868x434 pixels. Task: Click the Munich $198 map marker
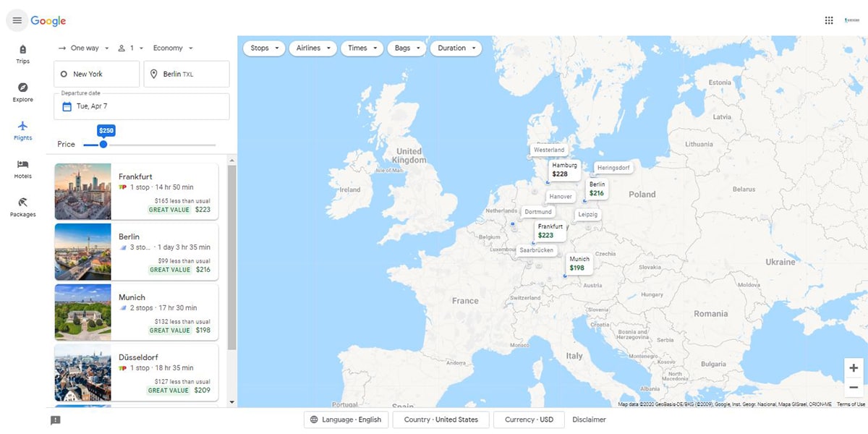click(579, 263)
